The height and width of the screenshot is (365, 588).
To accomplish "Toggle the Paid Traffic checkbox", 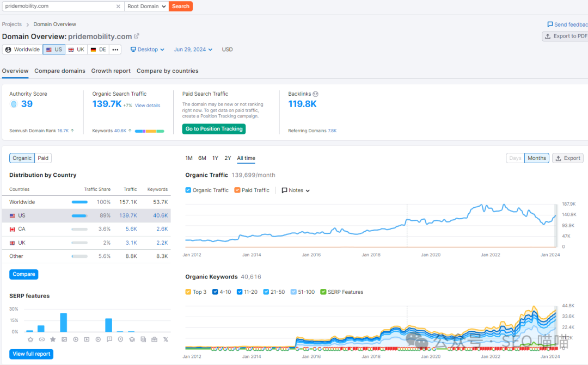I will [x=237, y=190].
